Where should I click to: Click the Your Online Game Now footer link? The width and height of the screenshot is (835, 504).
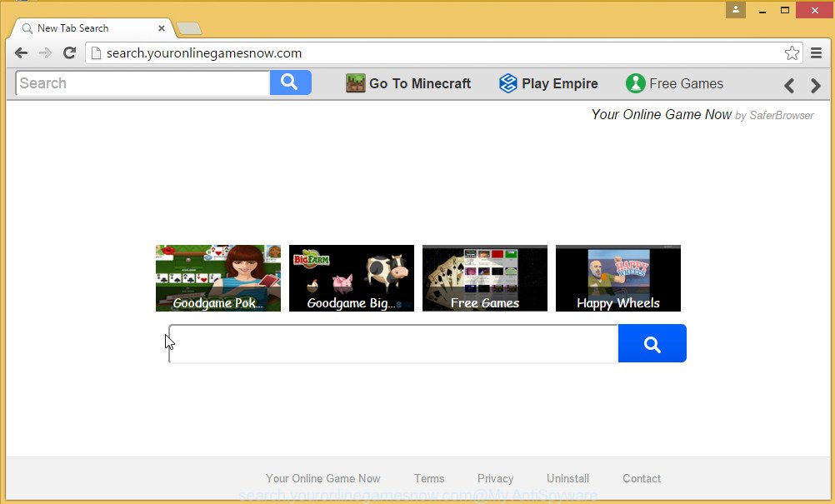tap(323, 478)
